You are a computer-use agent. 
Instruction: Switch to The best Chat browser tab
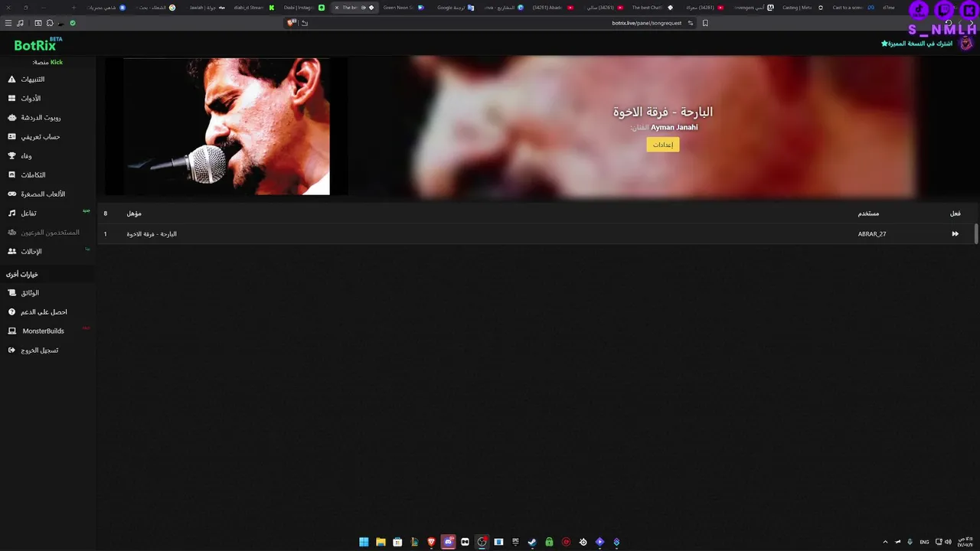[652, 8]
